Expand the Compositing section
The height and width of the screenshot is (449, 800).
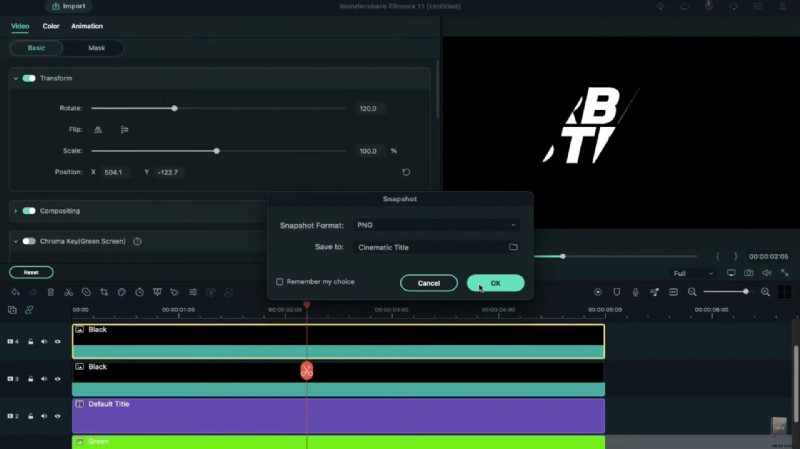click(x=16, y=211)
